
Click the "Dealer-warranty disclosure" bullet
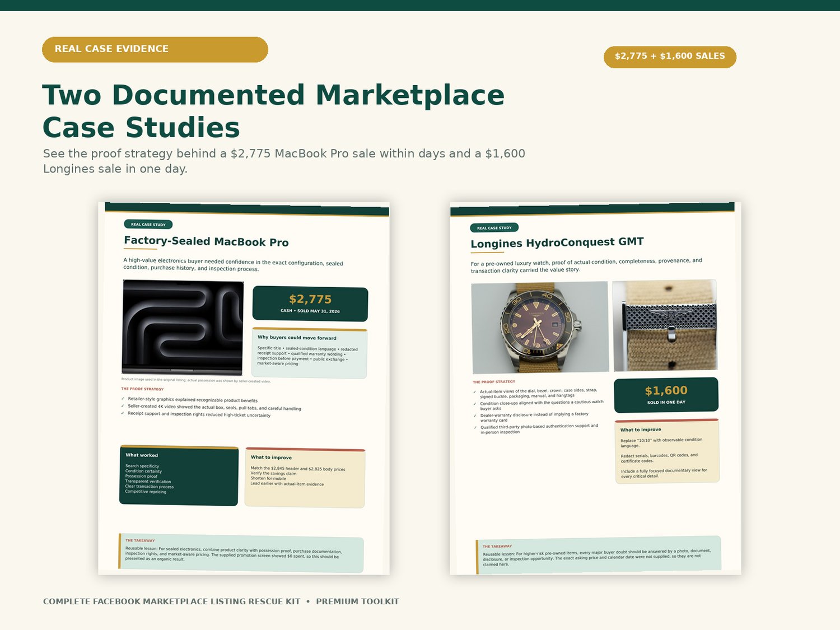click(531, 417)
